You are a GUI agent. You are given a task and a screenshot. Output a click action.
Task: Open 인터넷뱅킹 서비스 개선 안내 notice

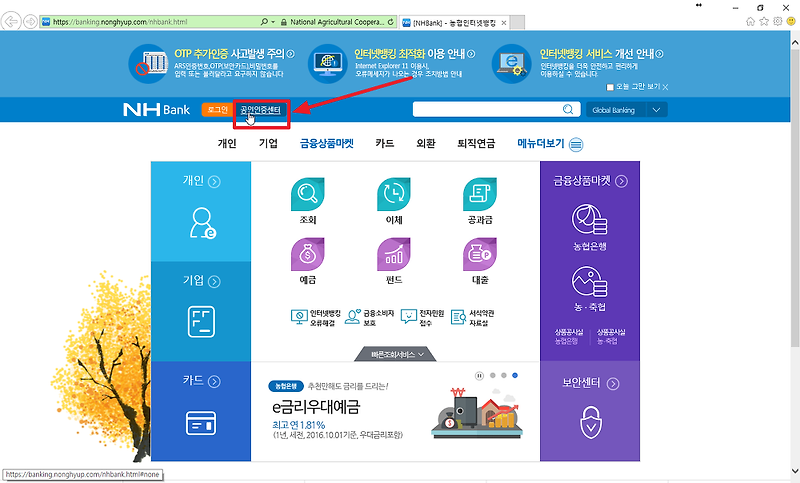pyautogui.click(x=602, y=54)
